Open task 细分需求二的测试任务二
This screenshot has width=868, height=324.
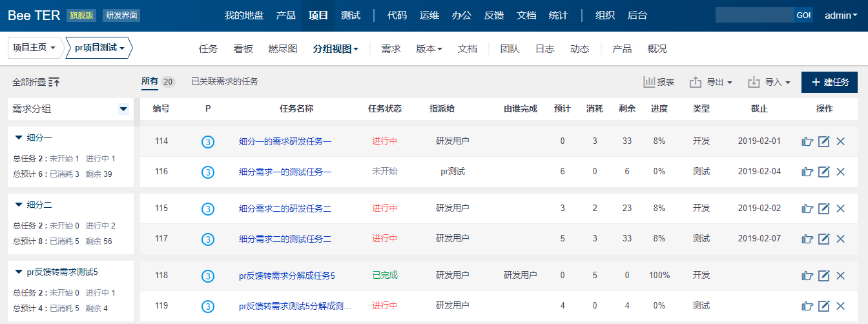pos(285,239)
